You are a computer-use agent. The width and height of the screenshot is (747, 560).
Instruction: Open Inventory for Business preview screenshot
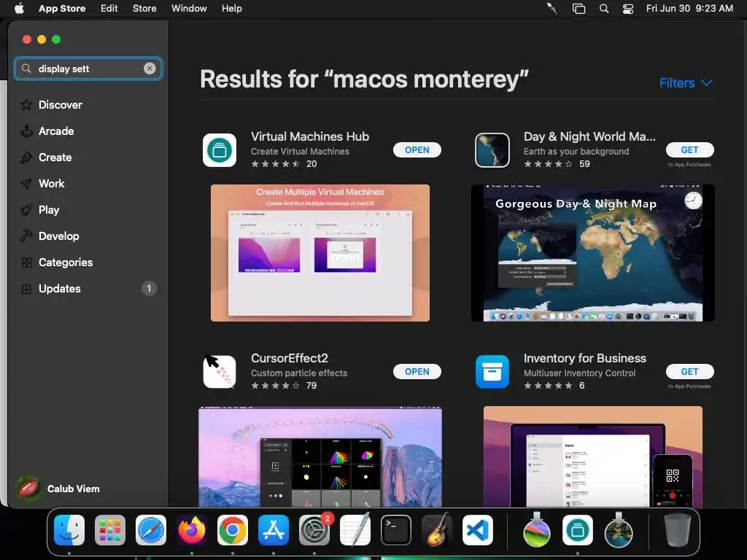(x=593, y=456)
